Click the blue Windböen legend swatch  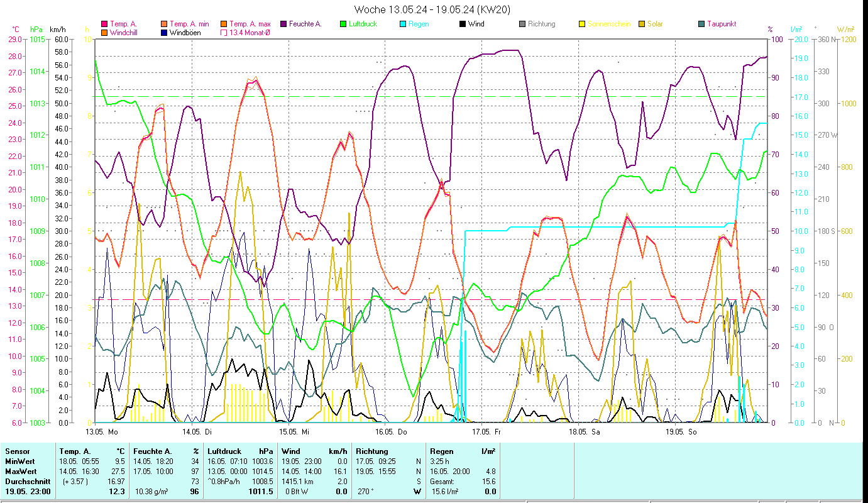165,32
